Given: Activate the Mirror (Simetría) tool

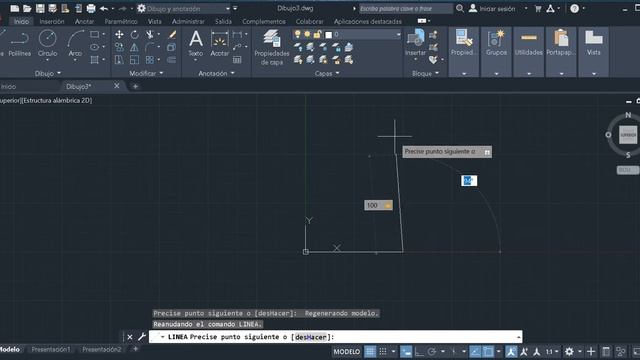Looking at the screenshot, I should pyautogui.click(x=135, y=47).
